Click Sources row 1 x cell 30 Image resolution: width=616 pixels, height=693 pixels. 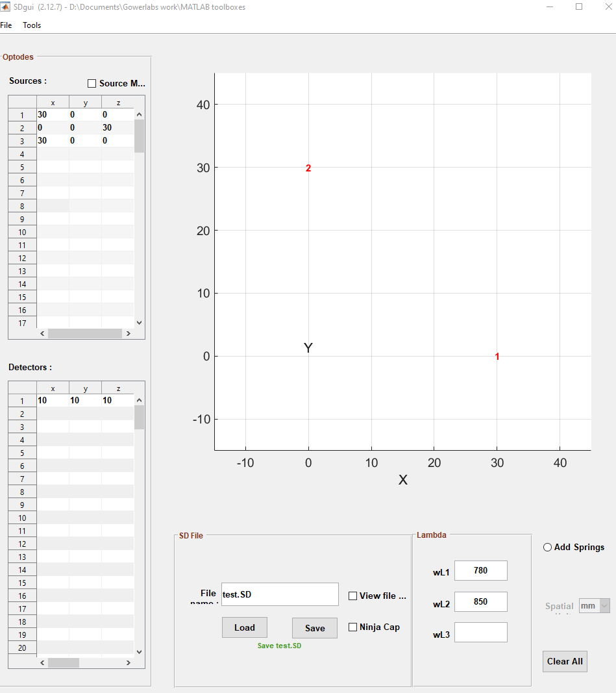point(53,114)
